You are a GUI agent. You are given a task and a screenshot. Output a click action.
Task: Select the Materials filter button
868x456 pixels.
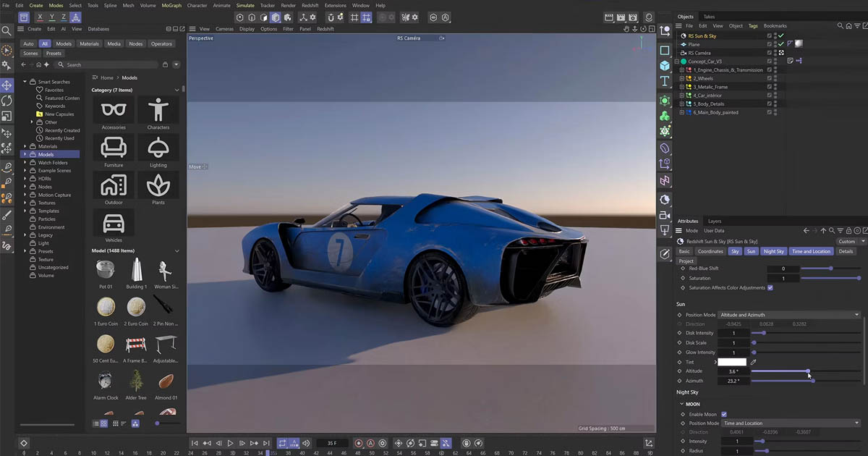(x=89, y=43)
